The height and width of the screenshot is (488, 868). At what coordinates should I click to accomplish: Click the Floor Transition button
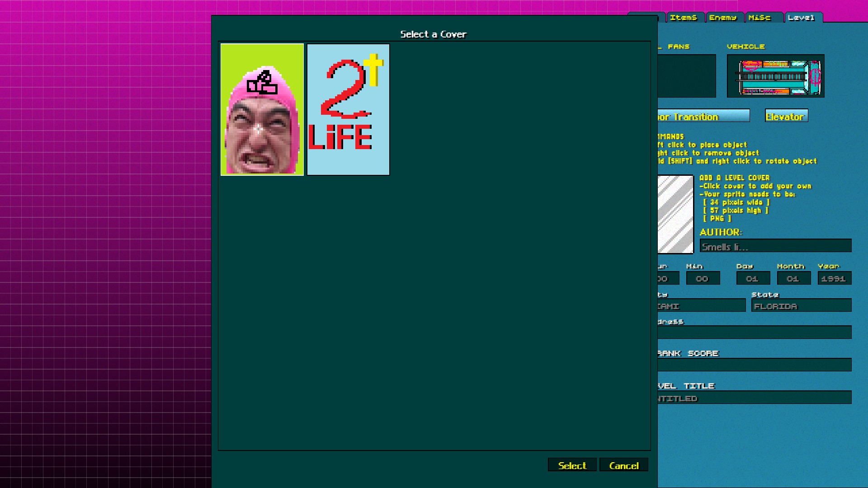tap(703, 116)
